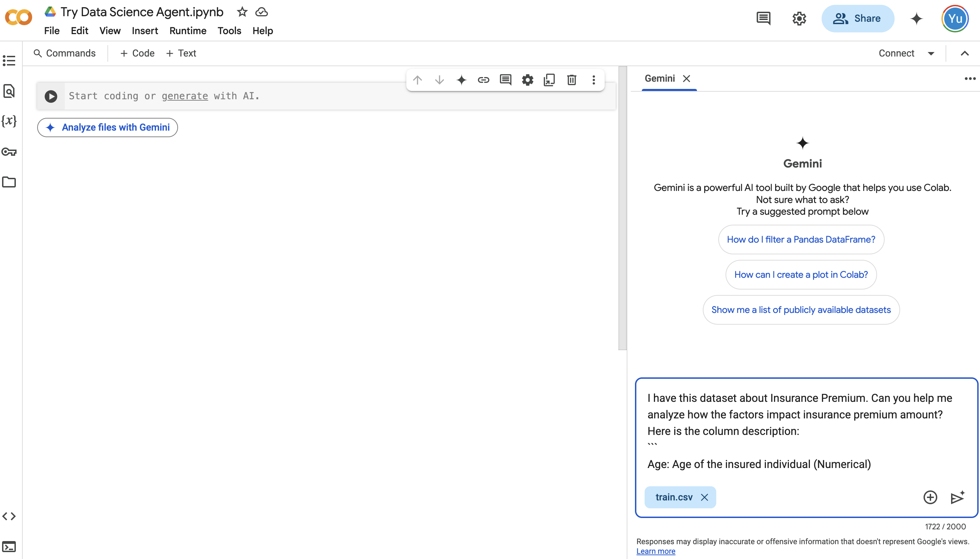Open the View menu
Image resolution: width=980 pixels, height=559 pixels.
point(110,31)
